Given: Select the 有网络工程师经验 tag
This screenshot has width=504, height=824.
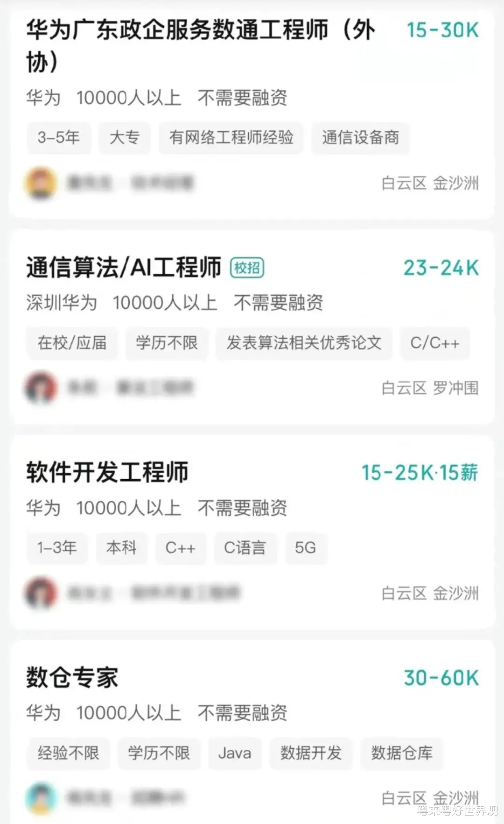Looking at the screenshot, I should click(x=231, y=137).
